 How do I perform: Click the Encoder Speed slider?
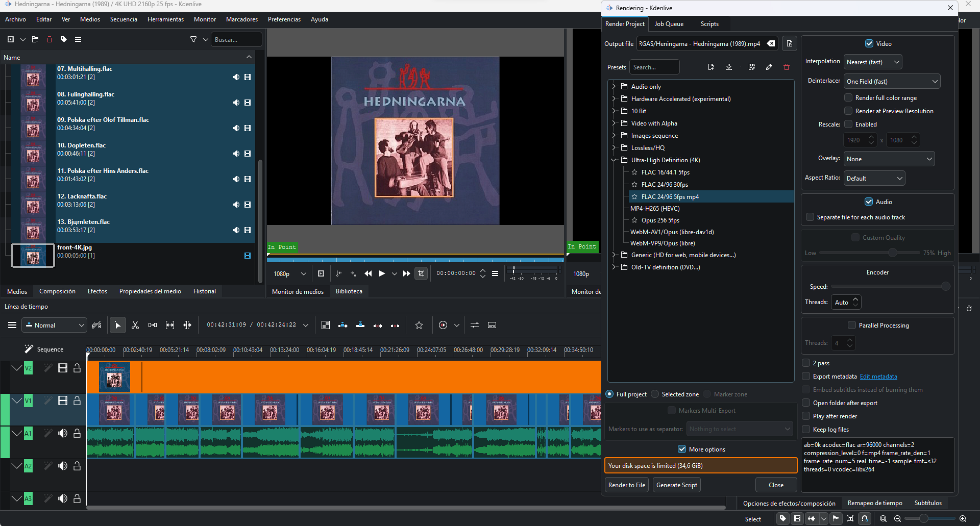pos(890,287)
